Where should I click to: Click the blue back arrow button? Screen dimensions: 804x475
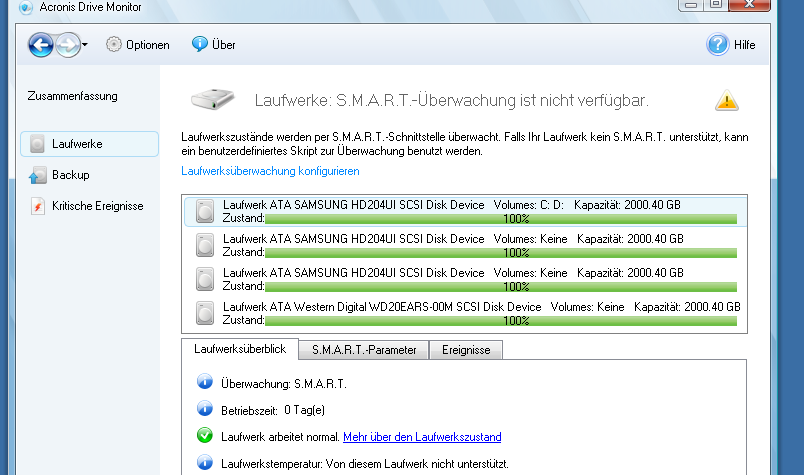click(41, 45)
